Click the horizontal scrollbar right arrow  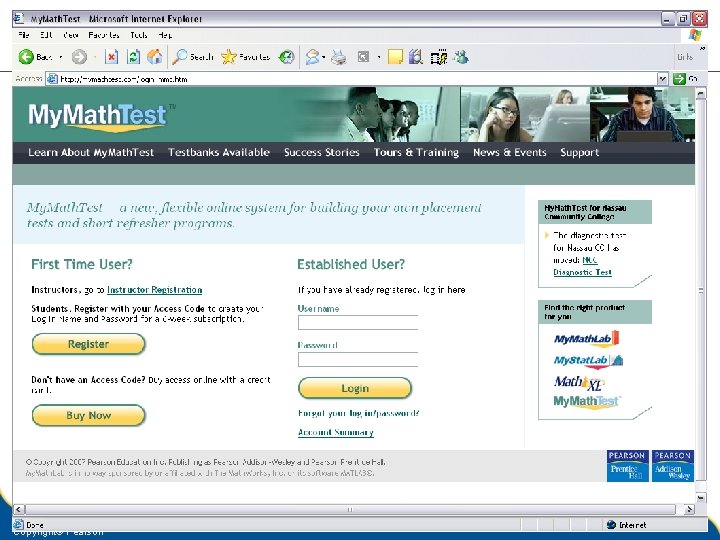(x=689, y=509)
